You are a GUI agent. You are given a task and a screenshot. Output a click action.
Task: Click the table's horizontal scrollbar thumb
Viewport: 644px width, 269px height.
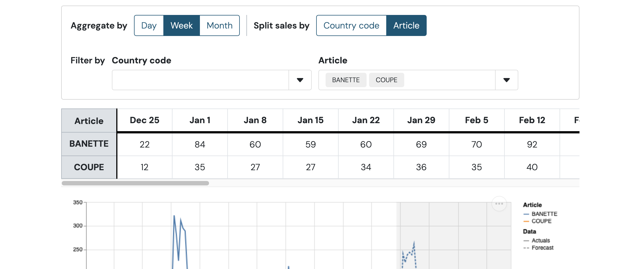pos(135,183)
